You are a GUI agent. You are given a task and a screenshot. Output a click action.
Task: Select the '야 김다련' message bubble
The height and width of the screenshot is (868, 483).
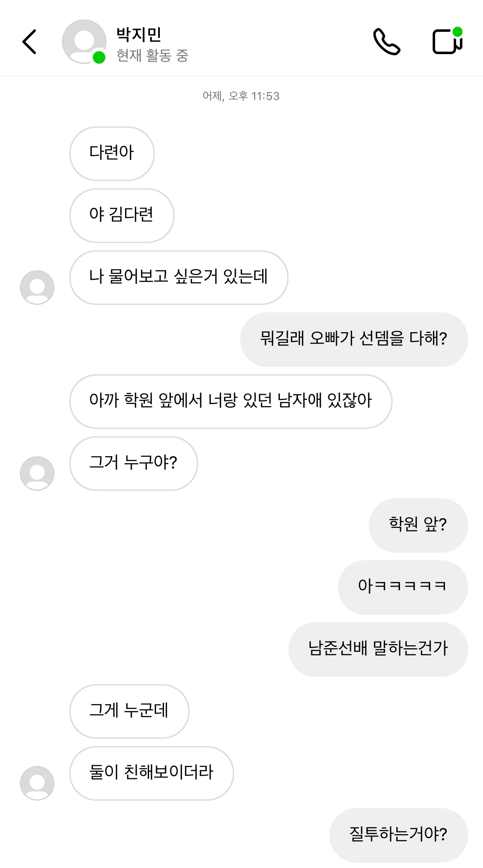point(122,216)
